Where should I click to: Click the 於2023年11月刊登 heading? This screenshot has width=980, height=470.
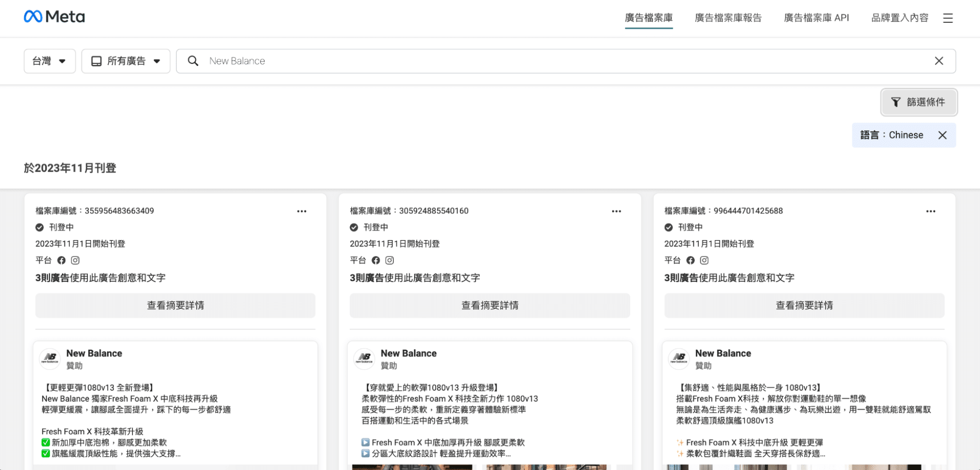tap(70, 168)
